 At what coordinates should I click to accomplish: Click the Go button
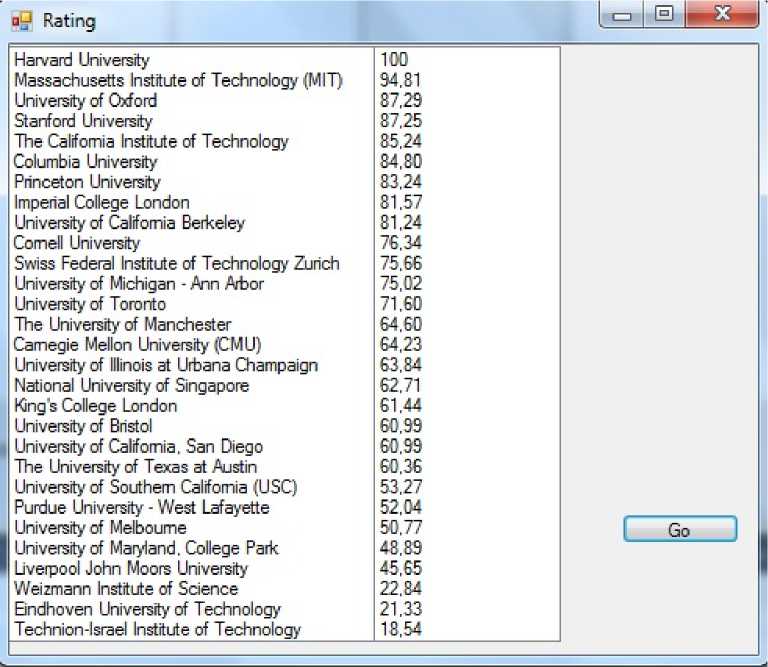(680, 529)
